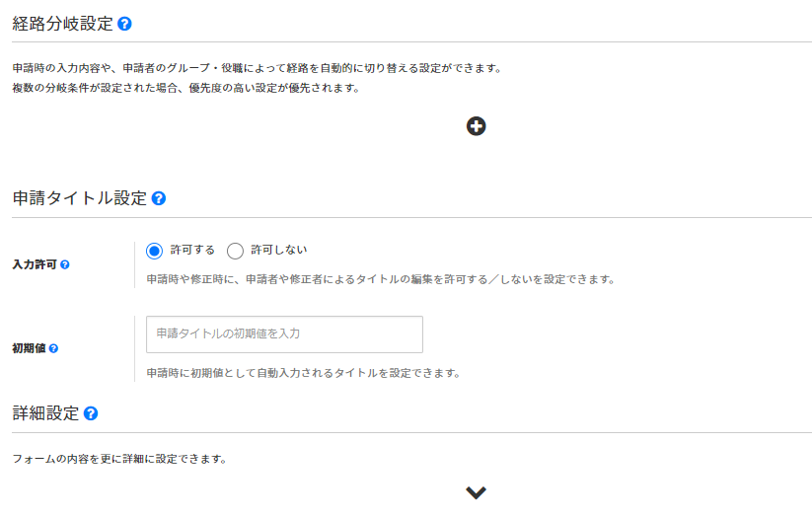812x518 pixels.
Task: Open help icon beside 詳細設定
Action: point(91,413)
